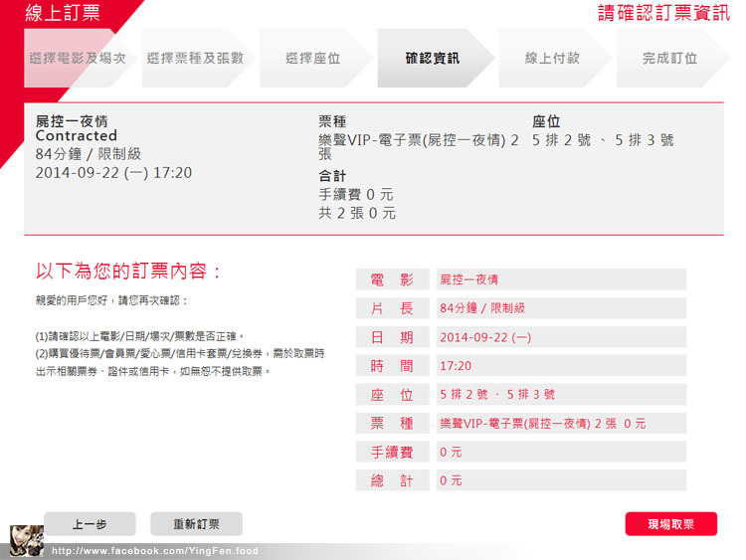Click the 電 影 table label
746x560 pixels.
[392, 280]
